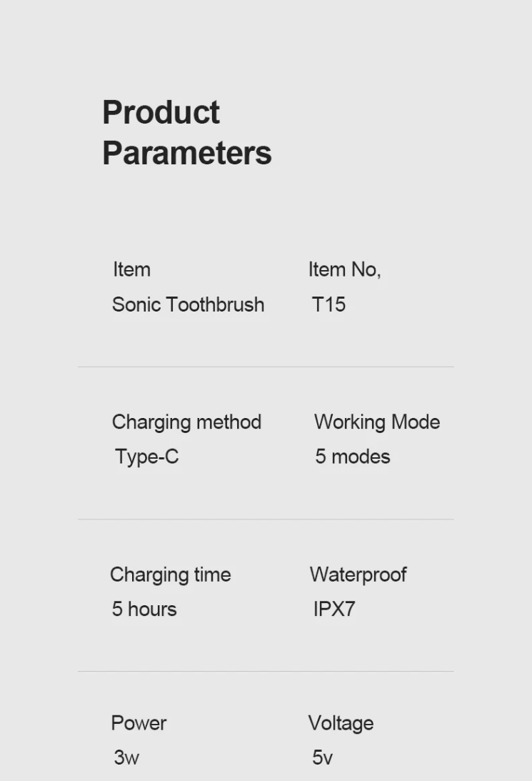Image resolution: width=532 pixels, height=781 pixels.
Task: Select the "Item" label
Action: point(131,269)
